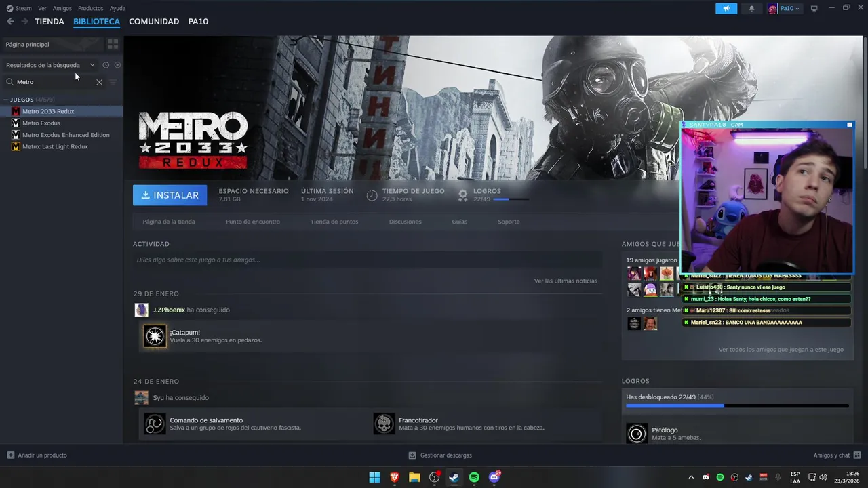Open Discord from the taskbar

click(494, 477)
